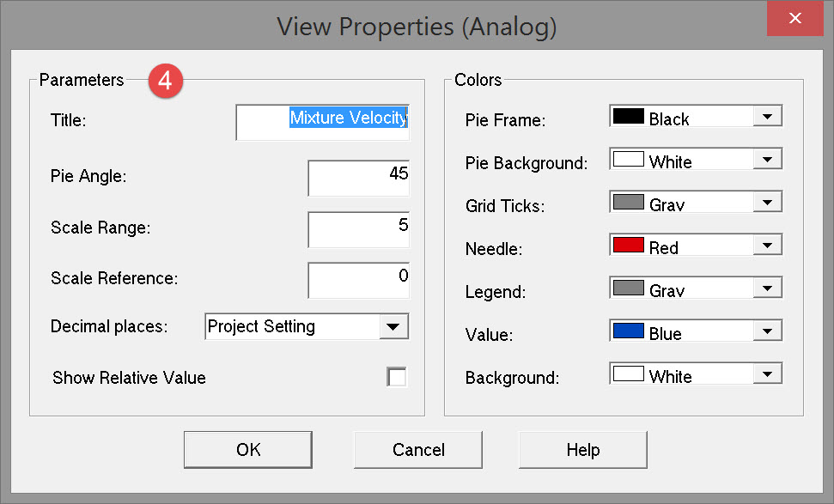Click the gray Grid Ticks swatch
The width and height of the screenshot is (834, 504).
click(628, 203)
